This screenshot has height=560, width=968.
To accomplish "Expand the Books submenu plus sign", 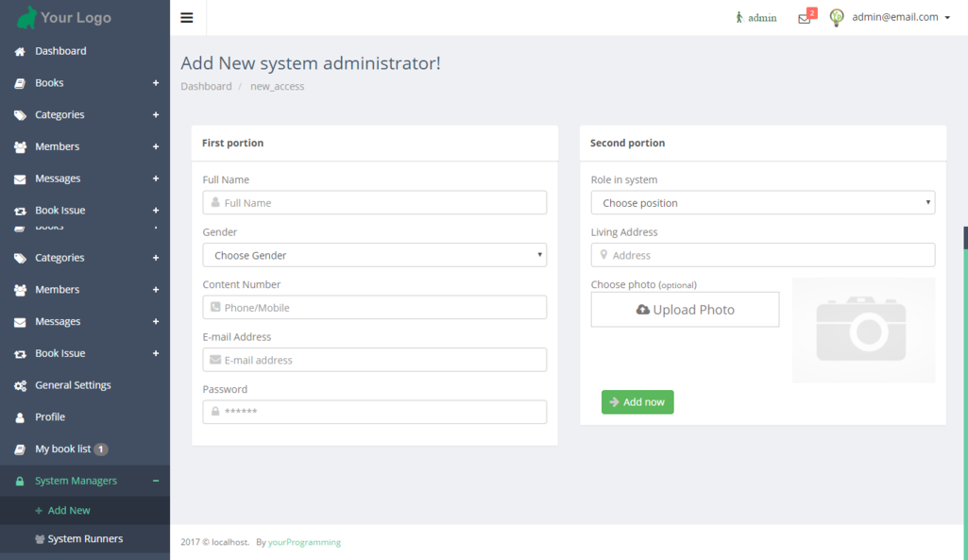I will click(156, 83).
